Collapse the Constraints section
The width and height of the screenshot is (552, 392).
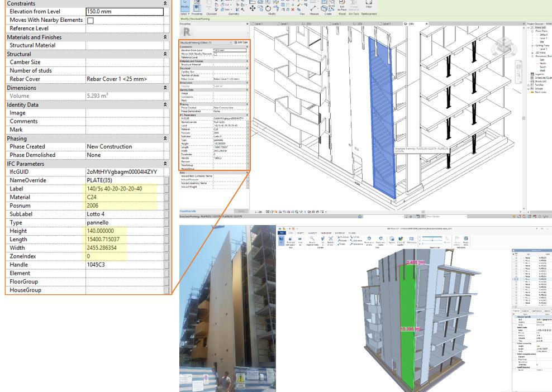(x=165, y=3)
